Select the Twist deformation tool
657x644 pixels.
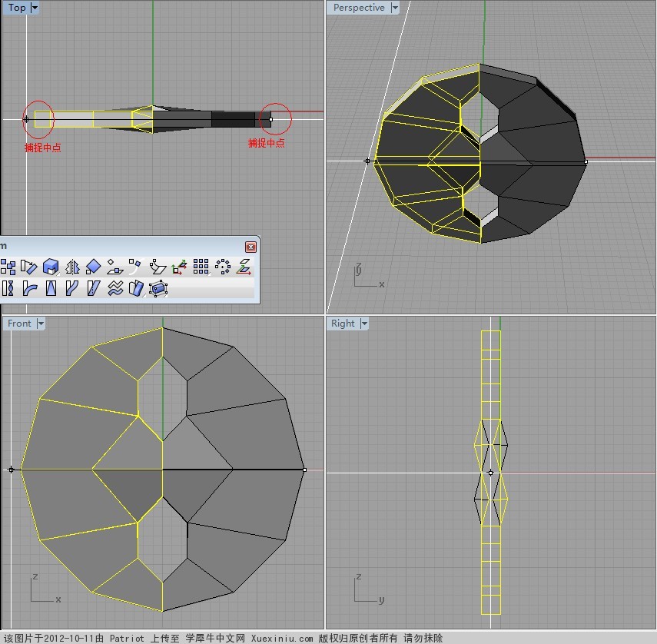[x=8, y=288]
